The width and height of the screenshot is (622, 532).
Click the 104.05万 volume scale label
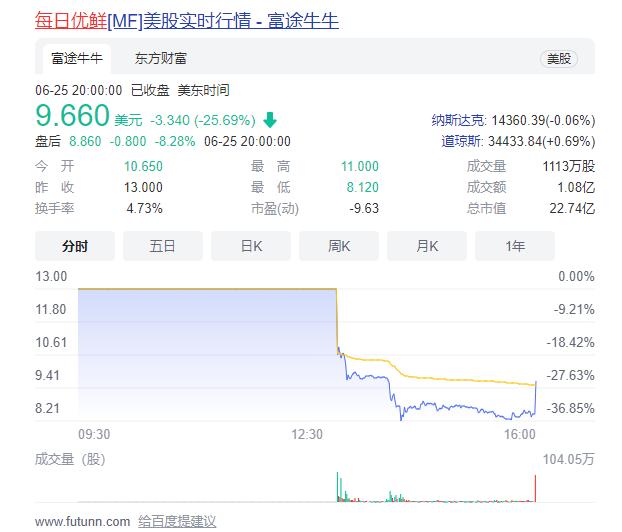coord(568,459)
